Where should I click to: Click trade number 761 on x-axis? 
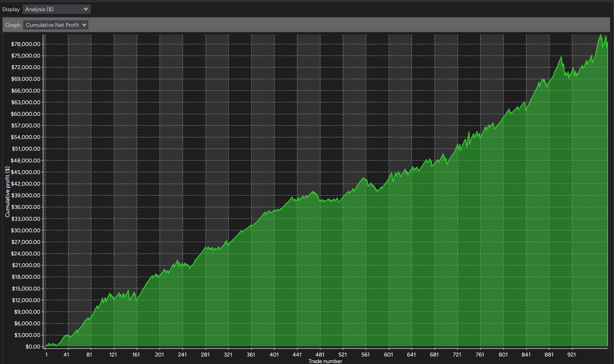coord(480,354)
